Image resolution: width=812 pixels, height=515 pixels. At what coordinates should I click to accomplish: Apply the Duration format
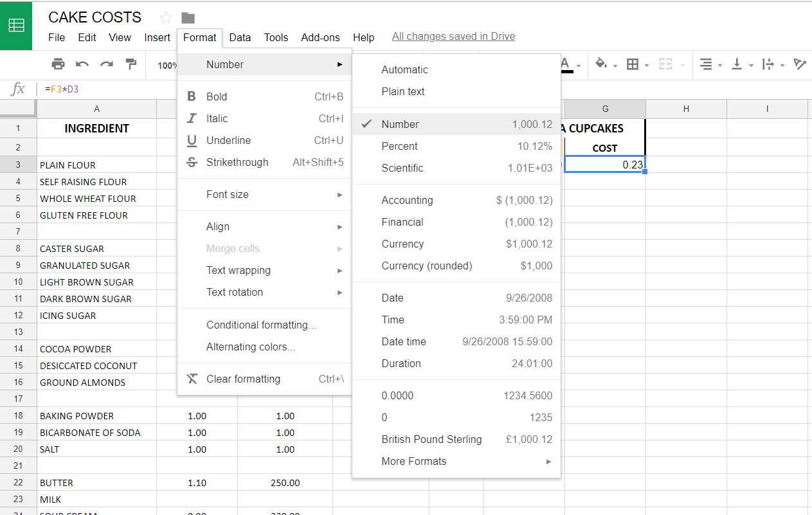tap(456, 363)
